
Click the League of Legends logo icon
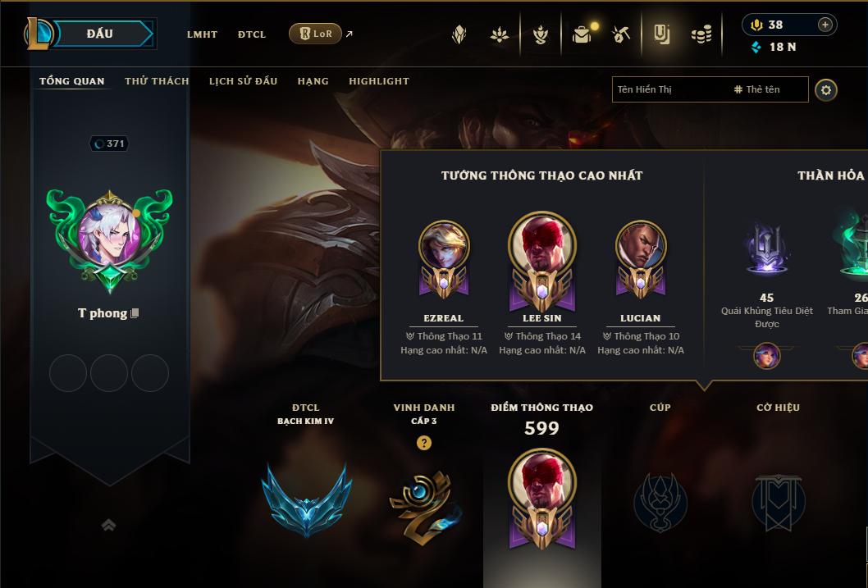coord(38,33)
